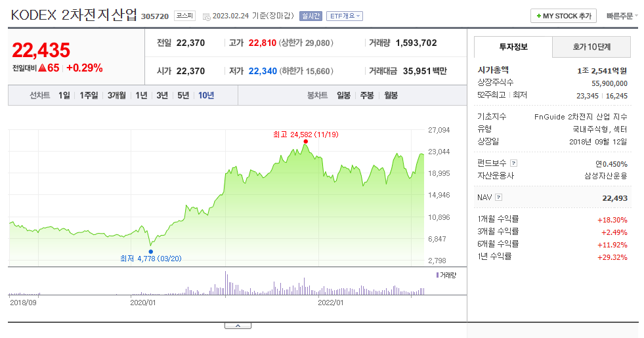Click the 거래량 legend marker in chart

[437, 275]
